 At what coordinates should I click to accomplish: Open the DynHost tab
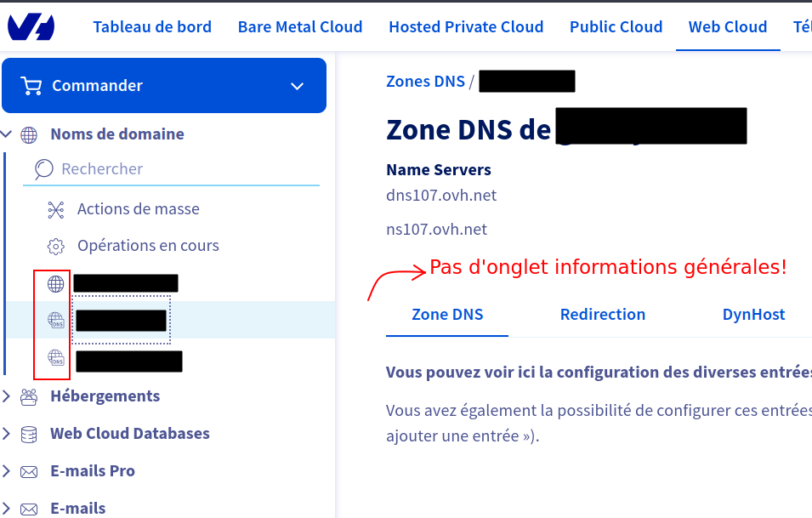754,315
